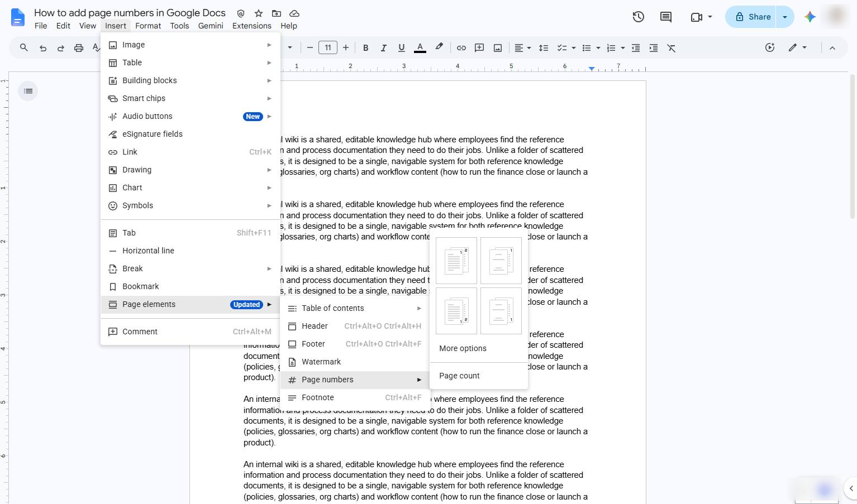This screenshot has width=857, height=504.
Task: Toggle underline formatting
Action: pyautogui.click(x=401, y=48)
